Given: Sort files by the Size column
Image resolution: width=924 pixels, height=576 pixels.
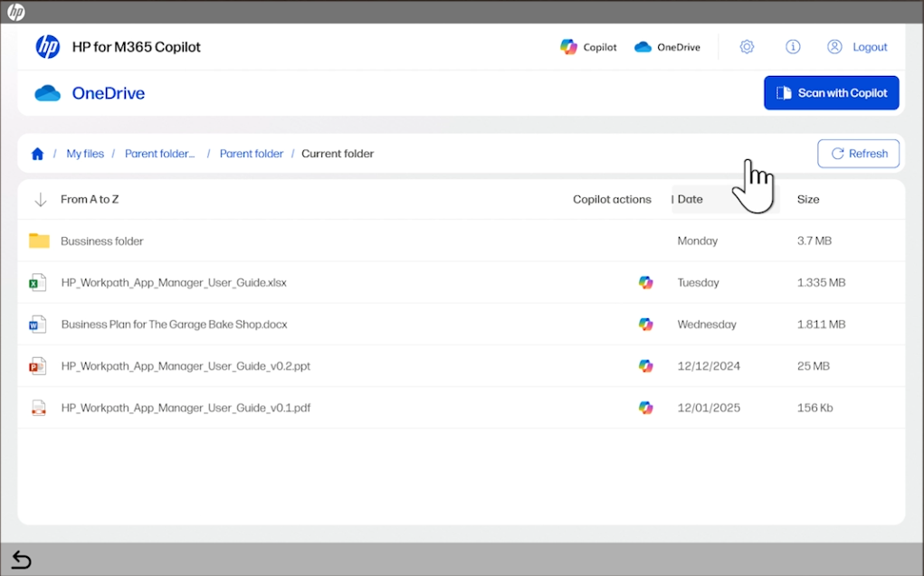Looking at the screenshot, I should 808,200.
